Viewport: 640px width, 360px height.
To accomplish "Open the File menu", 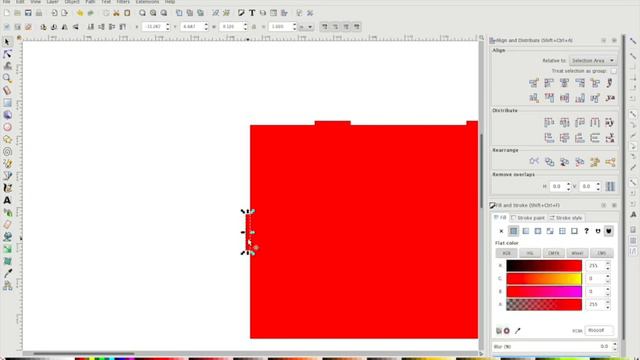I will click(7, 2).
